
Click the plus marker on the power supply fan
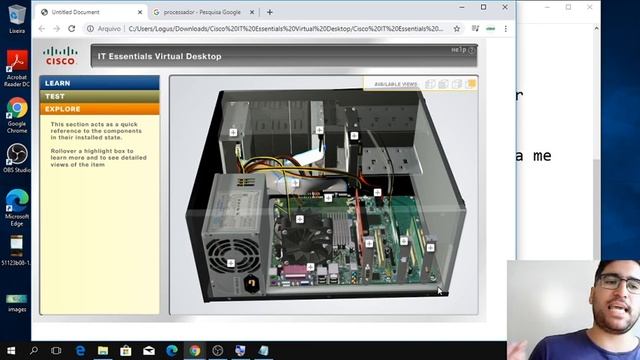click(x=231, y=263)
